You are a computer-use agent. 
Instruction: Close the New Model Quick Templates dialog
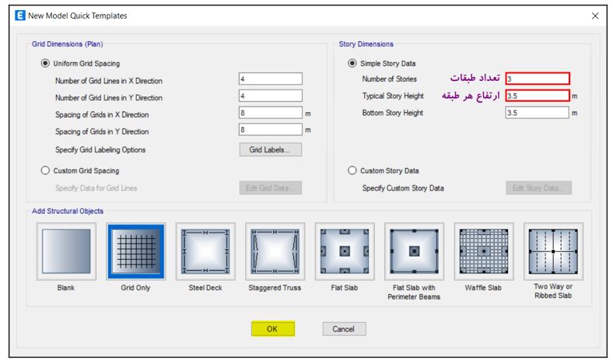point(595,16)
